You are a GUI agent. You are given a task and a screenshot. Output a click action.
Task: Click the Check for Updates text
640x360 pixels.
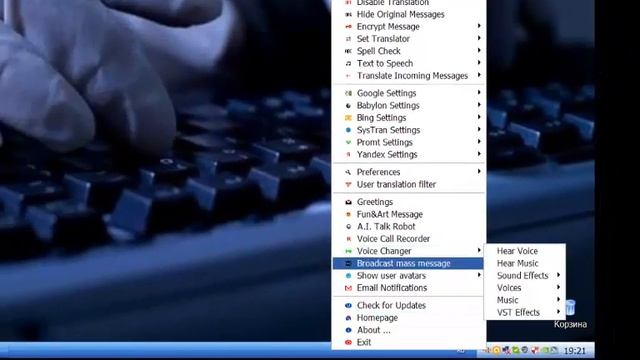pos(391,305)
